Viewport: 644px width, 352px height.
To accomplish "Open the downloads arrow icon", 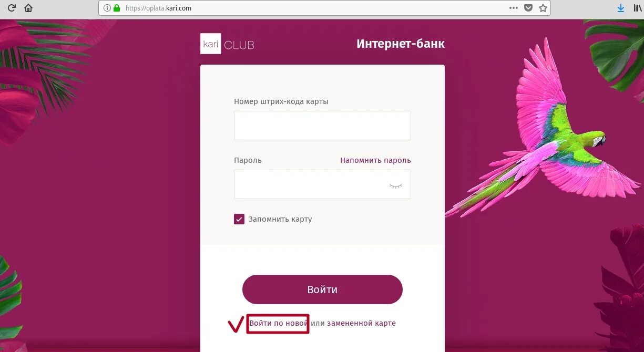I will click(621, 8).
